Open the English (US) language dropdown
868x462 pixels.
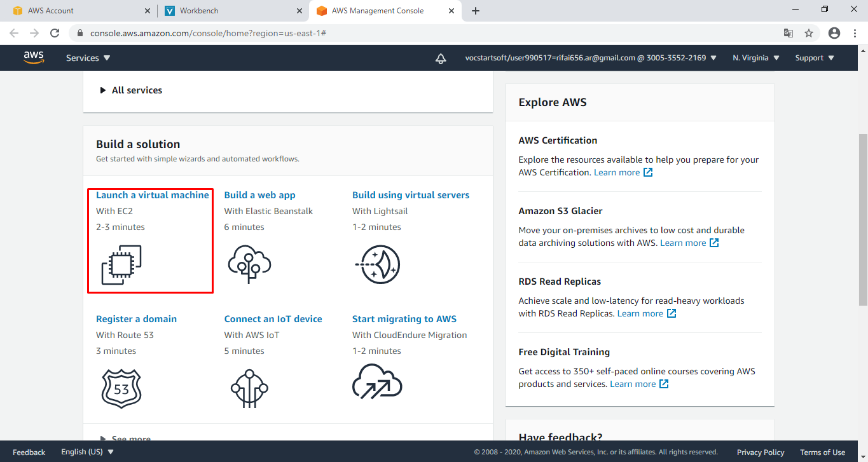[88, 452]
